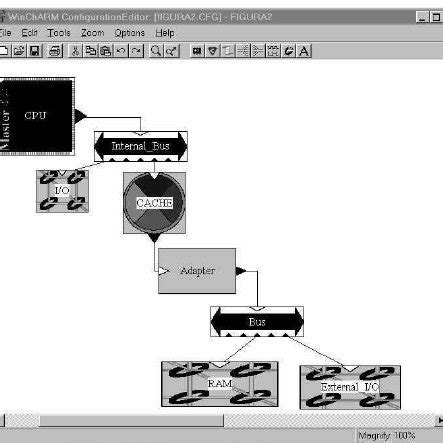
Task: Click the horizontal scrollbar thumb
Action: pyautogui.click(x=131, y=421)
